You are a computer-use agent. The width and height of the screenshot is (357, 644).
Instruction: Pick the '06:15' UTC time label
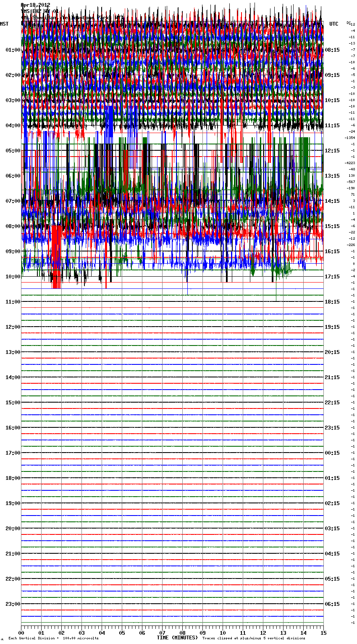(332, 604)
